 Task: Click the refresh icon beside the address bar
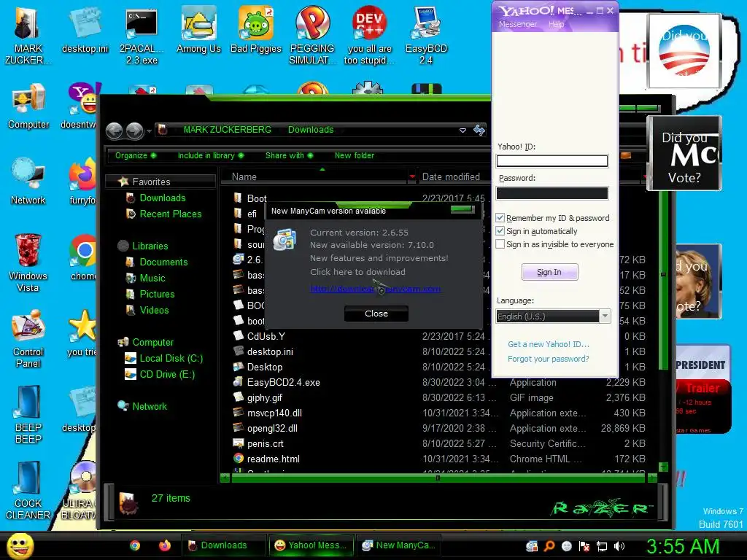click(479, 130)
